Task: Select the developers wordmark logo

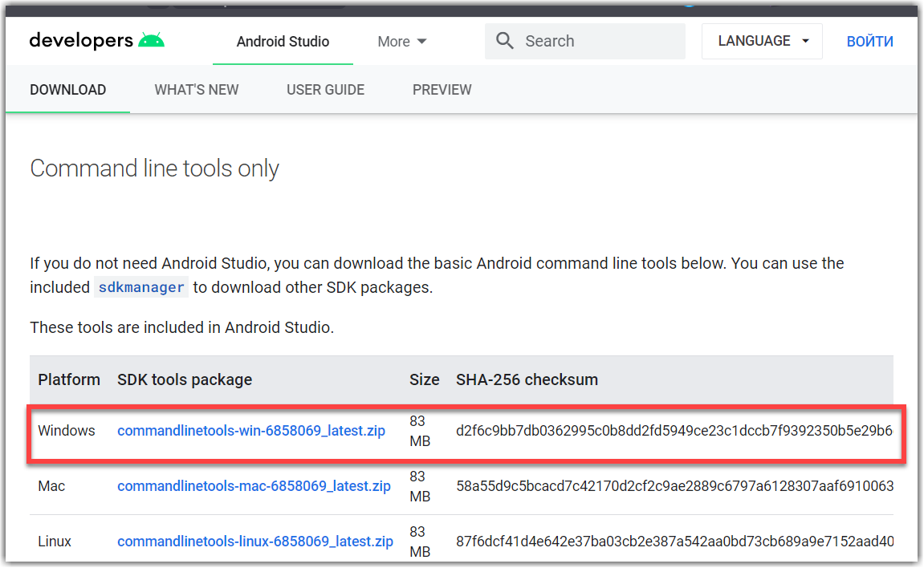Action: tap(83, 39)
